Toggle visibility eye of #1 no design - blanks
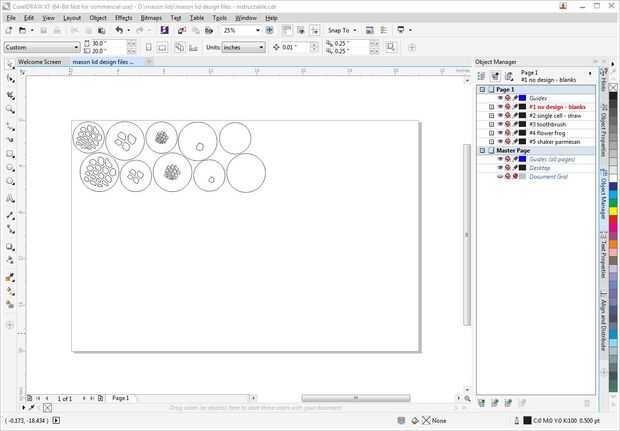Viewport: 620px width, 431px height. [500, 107]
